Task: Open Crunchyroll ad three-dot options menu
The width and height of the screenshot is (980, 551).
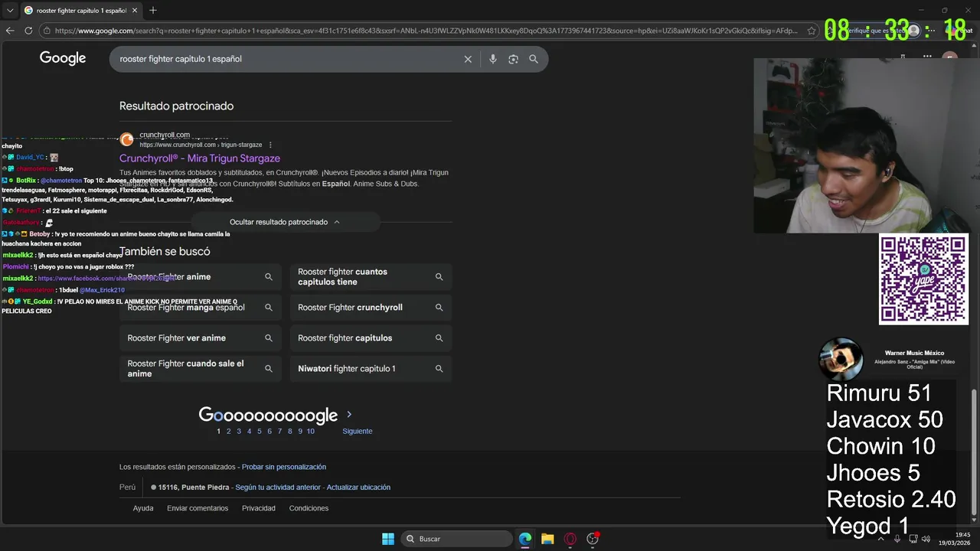Action: pos(270,145)
